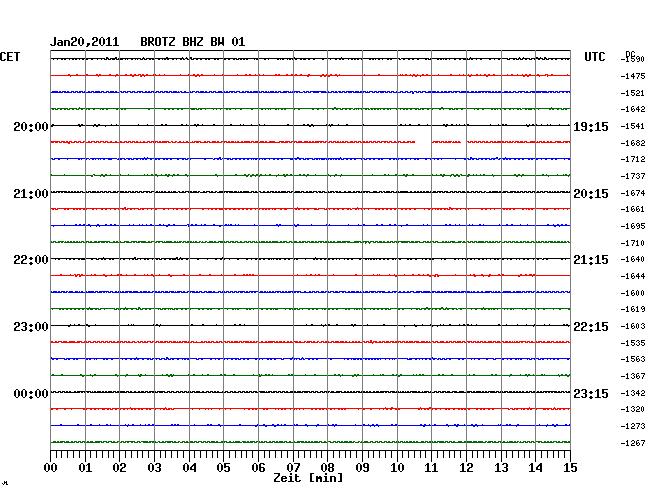Viewport: 650px width, 494px height.
Task: Select the 21:00 CET time marker
Action: [x=30, y=193]
